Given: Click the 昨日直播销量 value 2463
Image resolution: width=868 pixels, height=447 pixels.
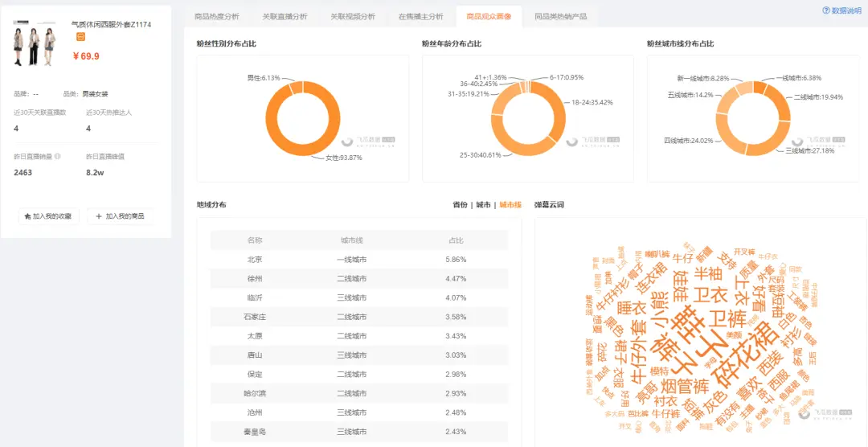Looking at the screenshot, I should point(23,173).
